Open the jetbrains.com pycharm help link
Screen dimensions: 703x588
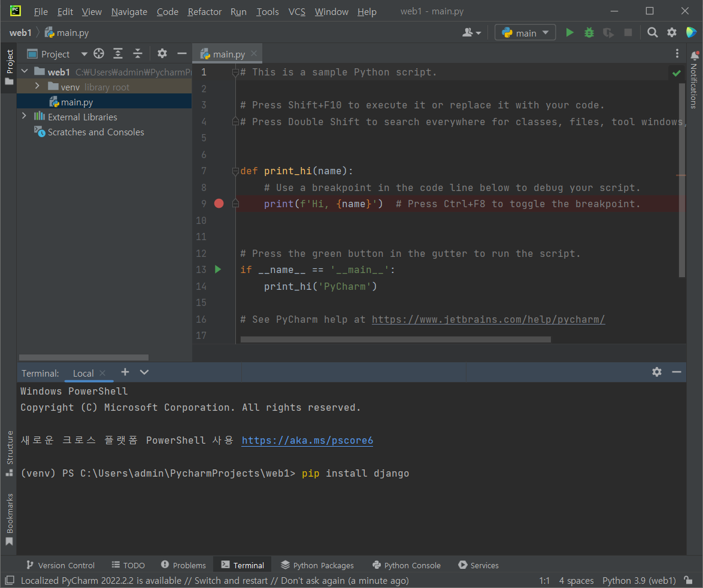coord(488,319)
